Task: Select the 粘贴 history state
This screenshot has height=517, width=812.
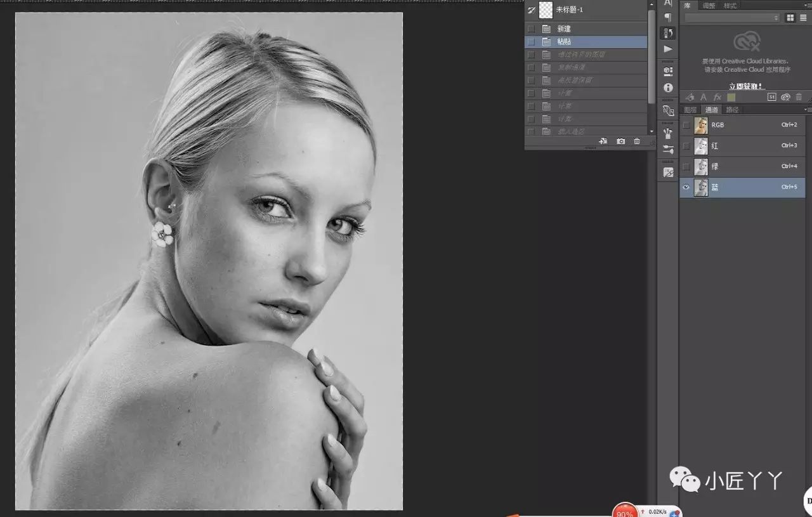Action: click(586, 42)
